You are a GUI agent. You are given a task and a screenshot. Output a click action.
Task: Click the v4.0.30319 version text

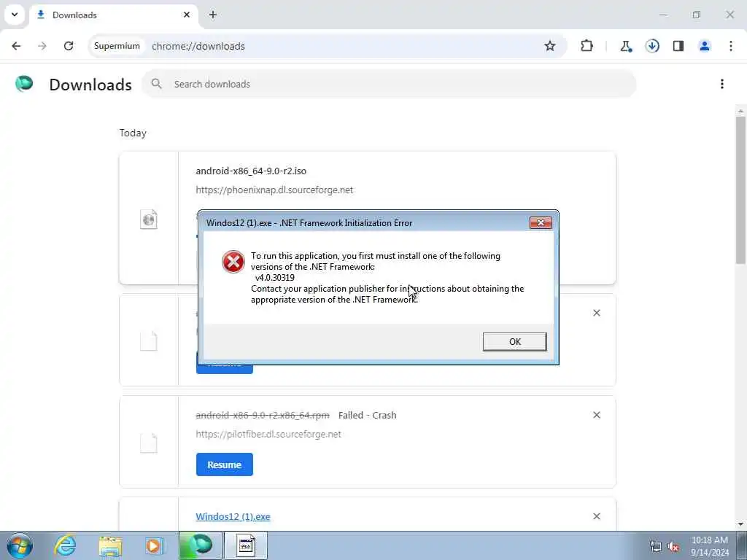tap(275, 278)
